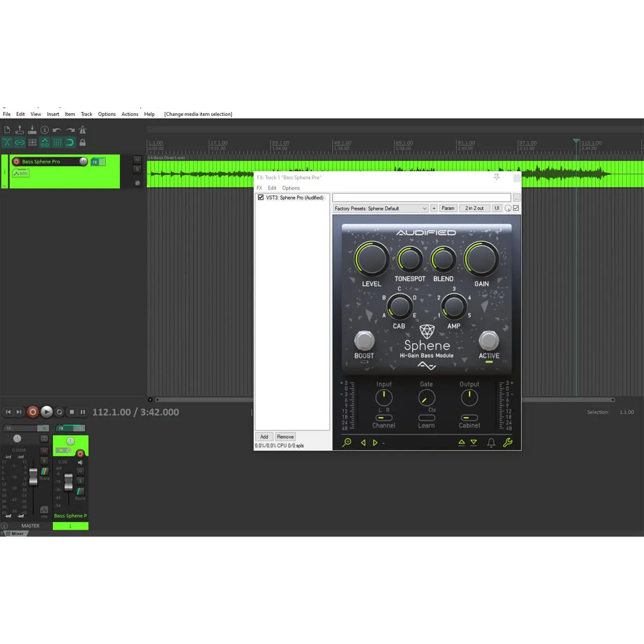
Task: Toggle the Learn switch under Gate
Action: tap(427, 418)
